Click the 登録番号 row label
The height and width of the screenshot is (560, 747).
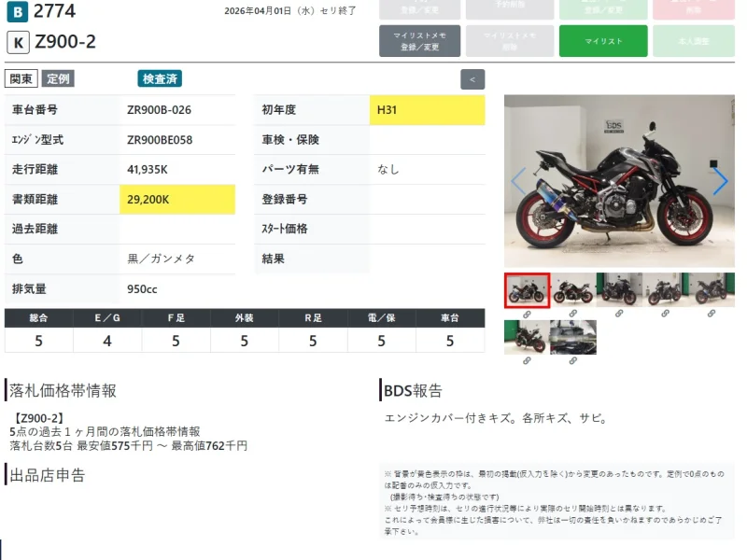[285, 200]
